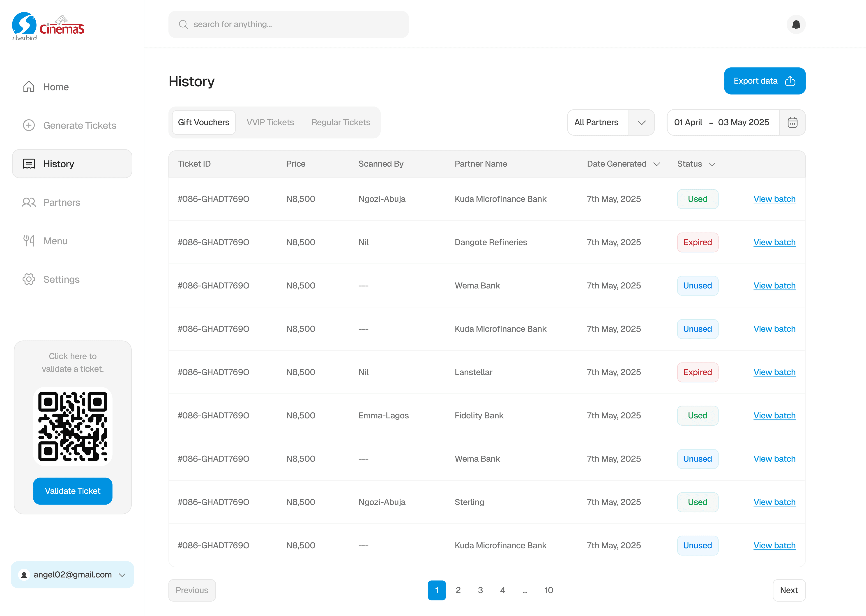Click the Settings gear icon
The width and height of the screenshot is (866, 616).
click(x=29, y=279)
